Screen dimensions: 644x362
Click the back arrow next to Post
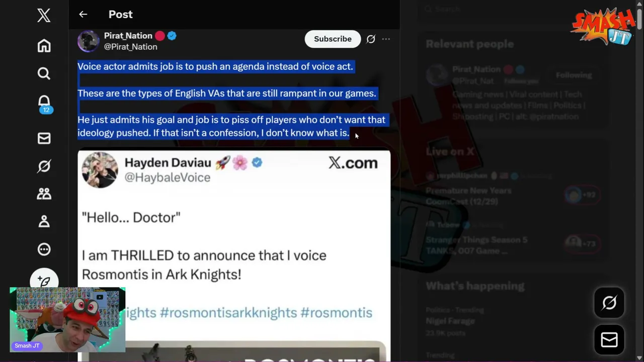click(x=83, y=15)
